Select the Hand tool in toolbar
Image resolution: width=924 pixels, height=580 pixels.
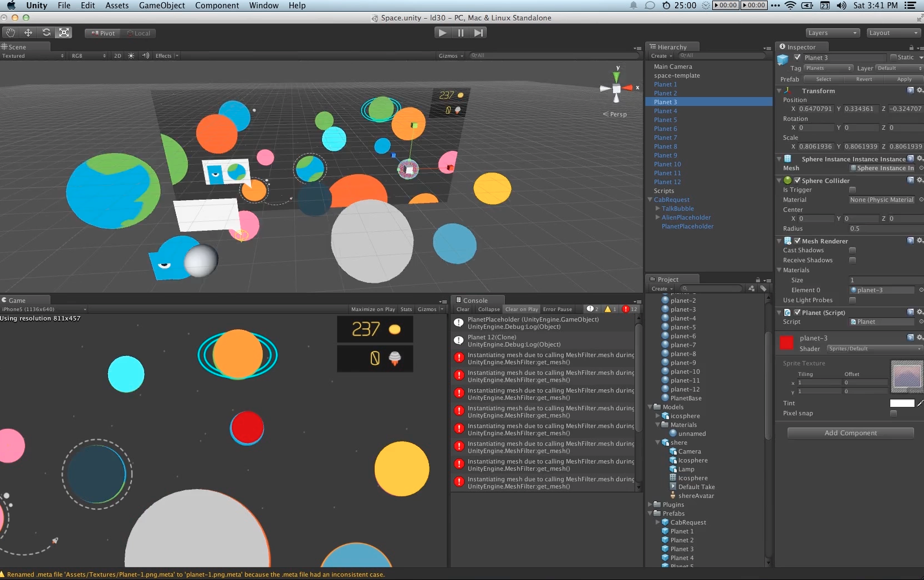(x=11, y=33)
